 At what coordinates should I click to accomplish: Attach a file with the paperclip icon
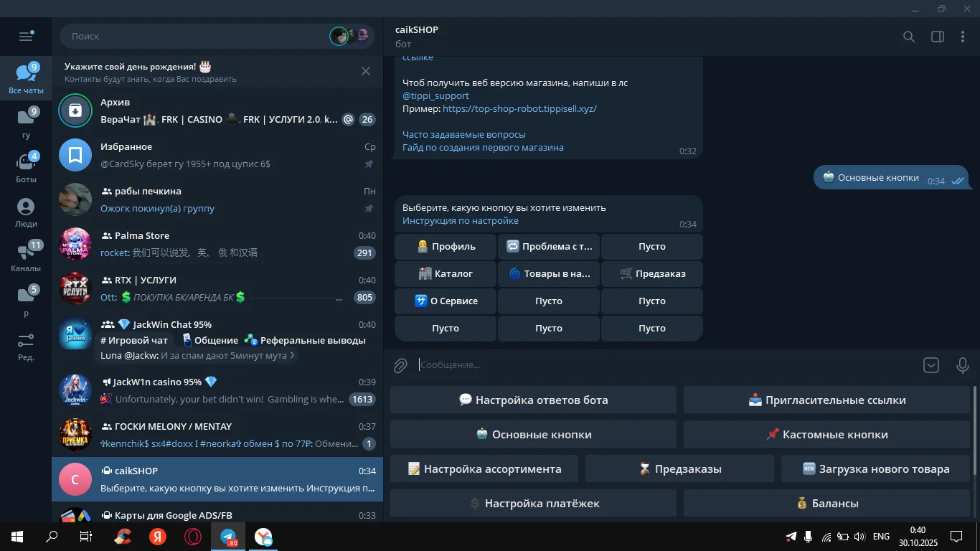[400, 366]
